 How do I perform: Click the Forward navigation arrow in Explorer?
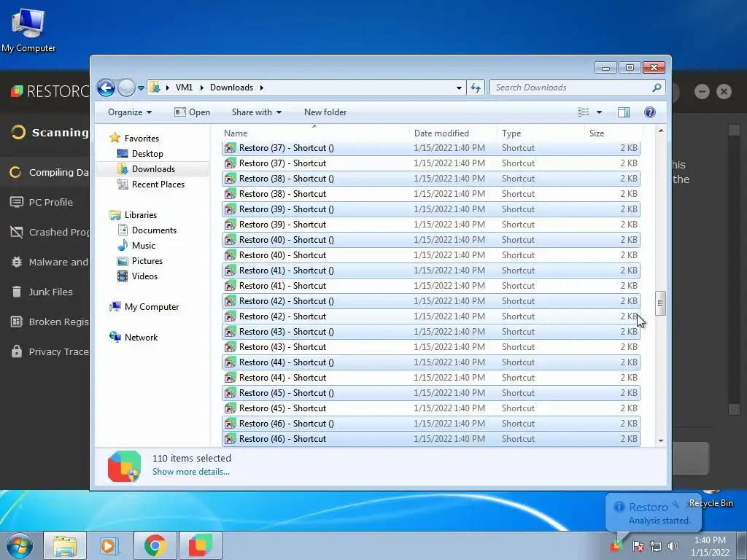pyautogui.click(x=126, y=87)
